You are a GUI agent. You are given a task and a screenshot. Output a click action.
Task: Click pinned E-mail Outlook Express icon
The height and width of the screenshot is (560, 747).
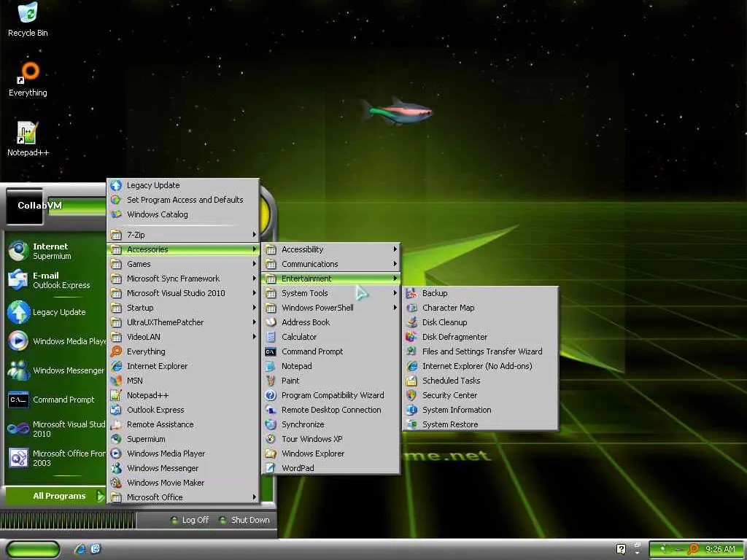(18, 280)
